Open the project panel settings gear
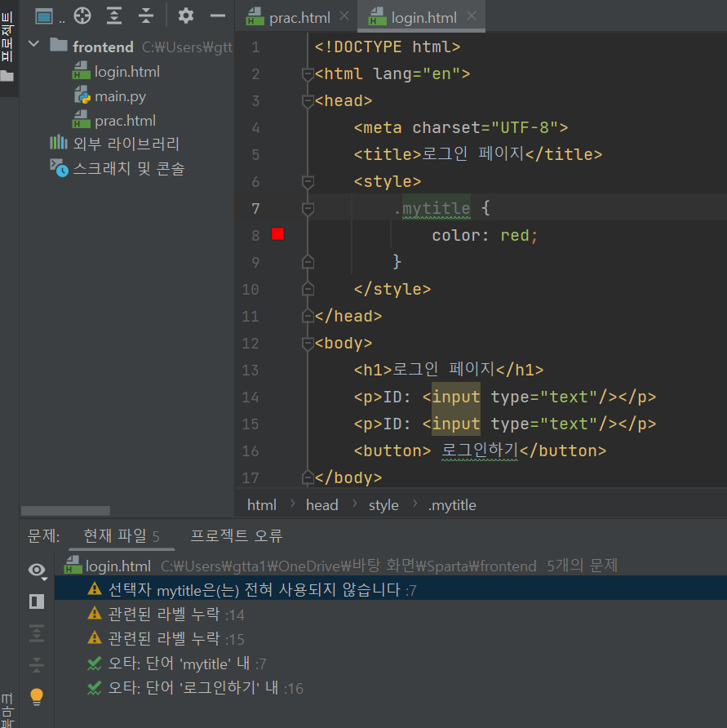 coord(186,16)
